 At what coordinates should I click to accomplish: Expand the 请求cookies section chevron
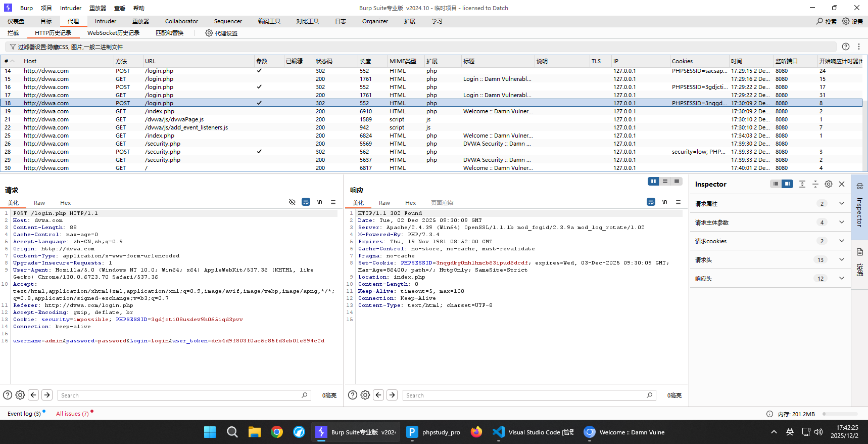click(x=841, y=241)
